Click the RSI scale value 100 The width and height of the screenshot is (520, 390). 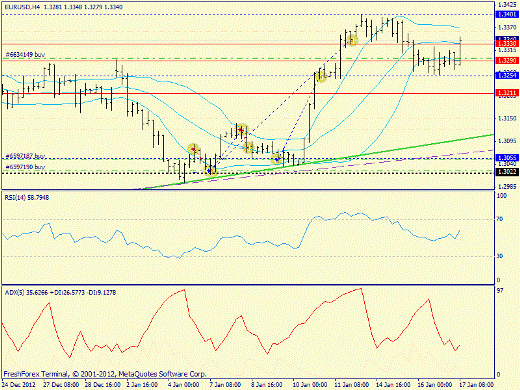[502, 196]
